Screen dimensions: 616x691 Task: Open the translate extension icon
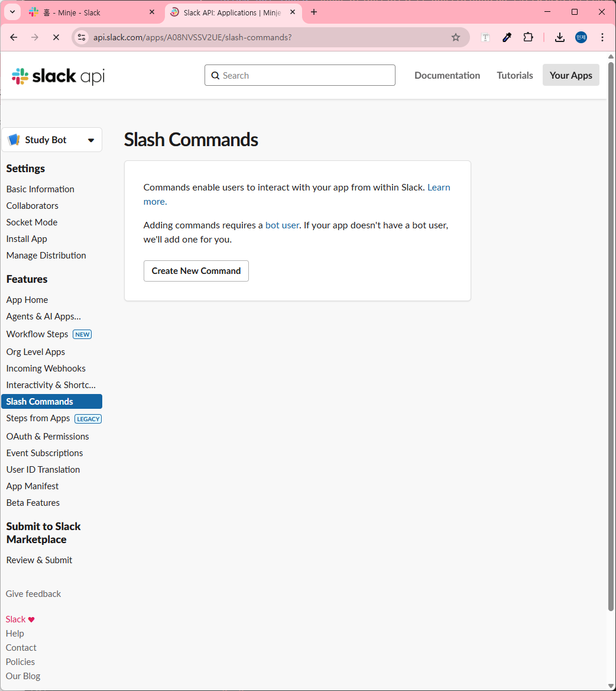pos(485,37)
